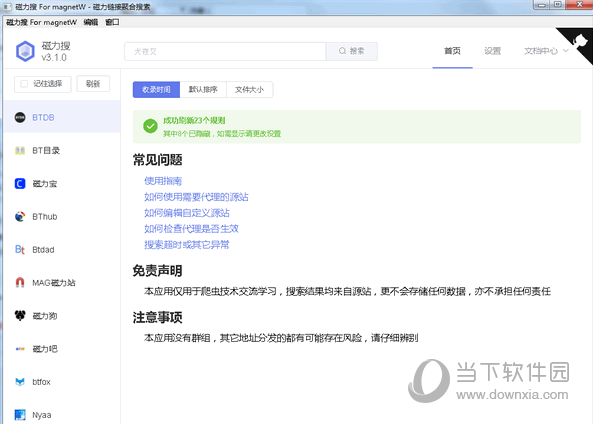Click the magnifier icon in search button
This screenshot has height=424, width=593.
click(x=342, y=51)
